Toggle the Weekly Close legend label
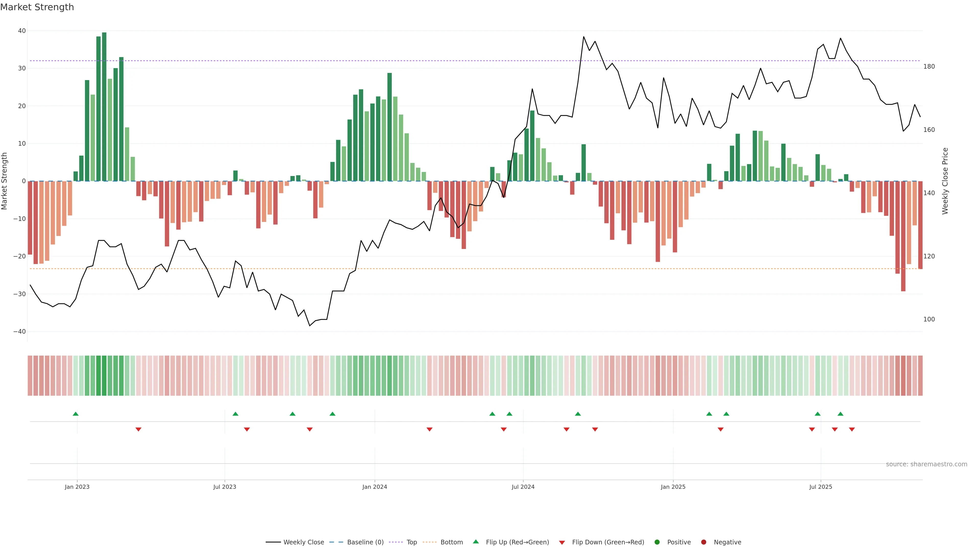The width and height of the screenshot is (980, 551). tap(304, 542)
